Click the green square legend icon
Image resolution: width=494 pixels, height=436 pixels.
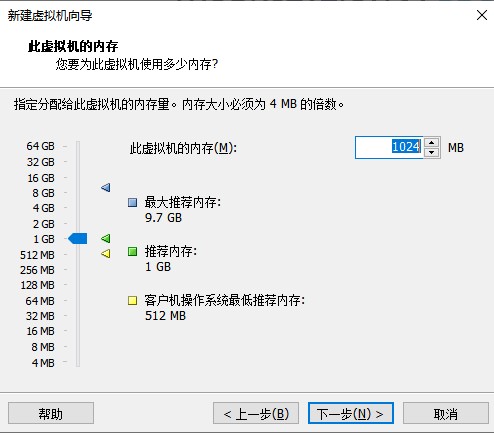tap(133, 251)
